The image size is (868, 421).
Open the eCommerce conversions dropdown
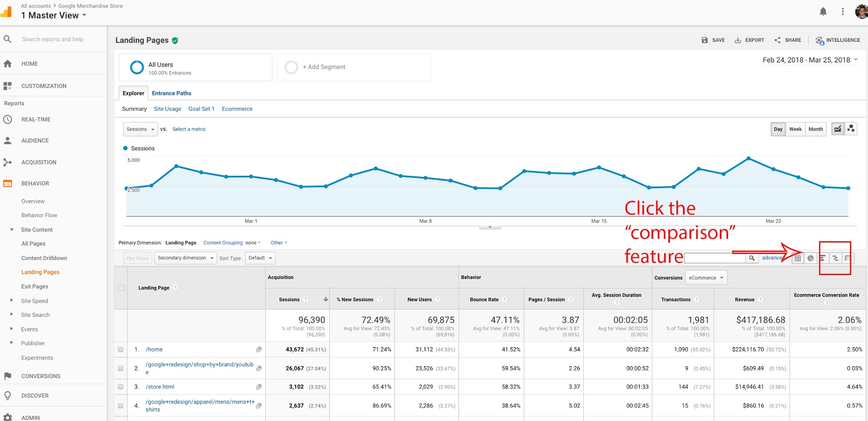tap(706, 278)
